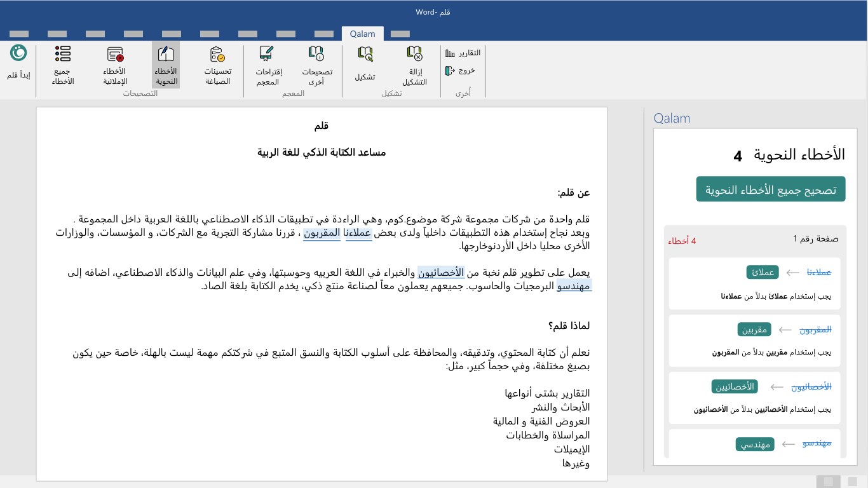Click highlighted word المقربون in document
Image resolution: width=868 pixels, height=488 pixels.
coord(322,233)
